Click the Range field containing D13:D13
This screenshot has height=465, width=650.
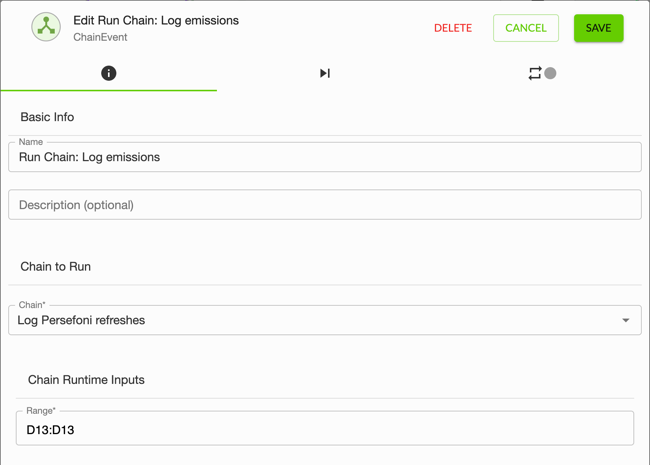(x=325, y=429)
